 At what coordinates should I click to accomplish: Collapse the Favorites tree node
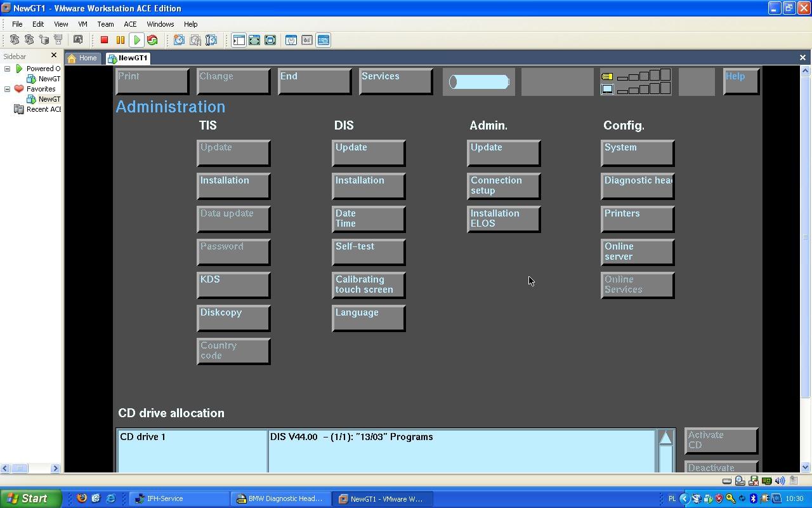pyautogui.click(x=8, y=89)
